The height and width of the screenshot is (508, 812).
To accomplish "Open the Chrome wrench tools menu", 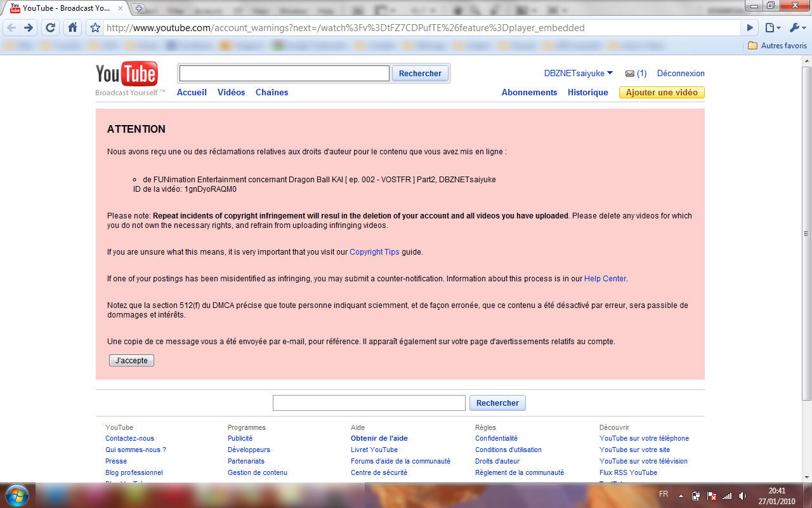I will click(796, 28).
